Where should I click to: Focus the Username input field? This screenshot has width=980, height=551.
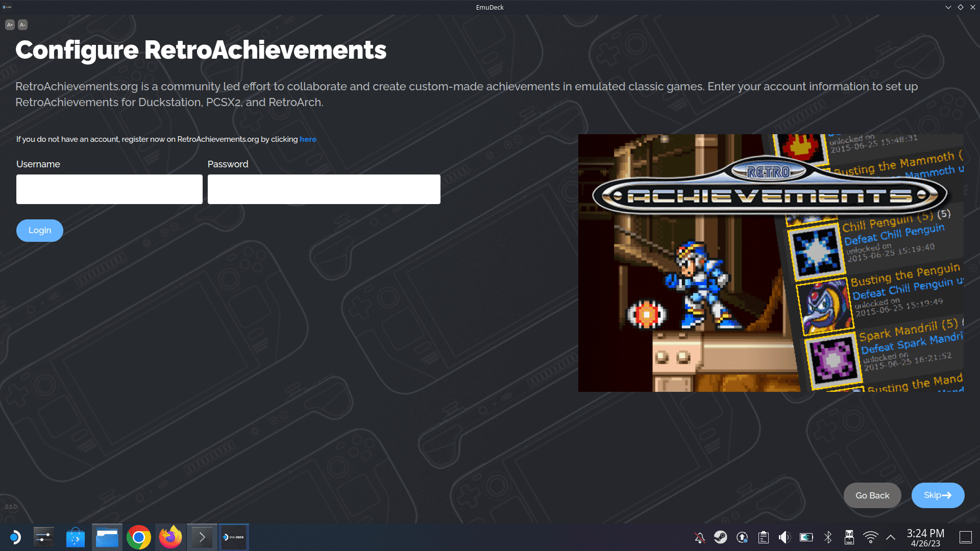point(109,189)
